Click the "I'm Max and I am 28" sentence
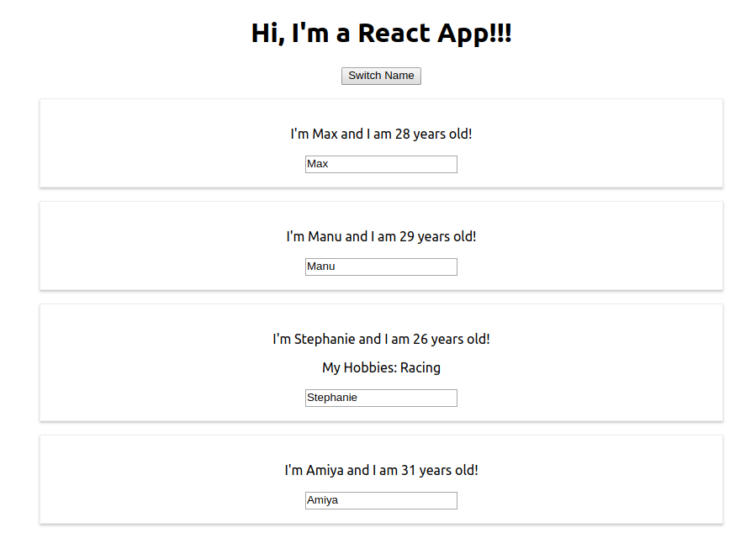 point(381,134)
